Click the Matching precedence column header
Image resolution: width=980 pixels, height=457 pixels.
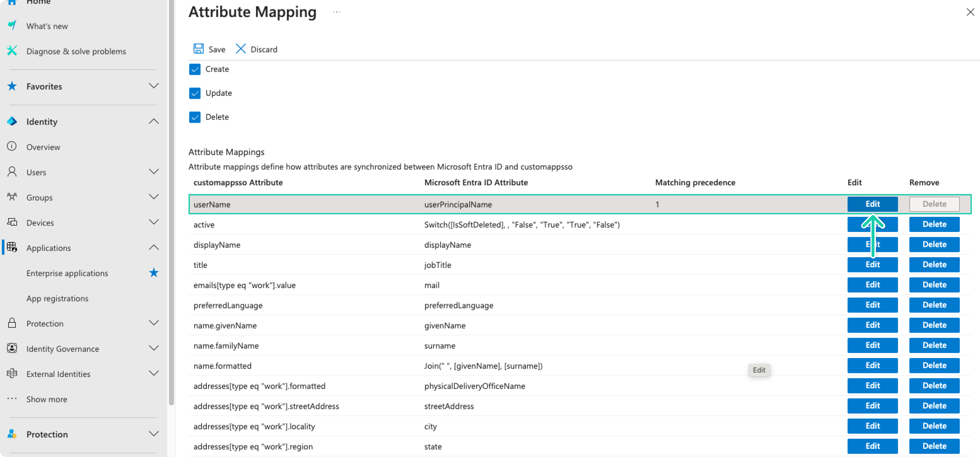pos(695,182)
